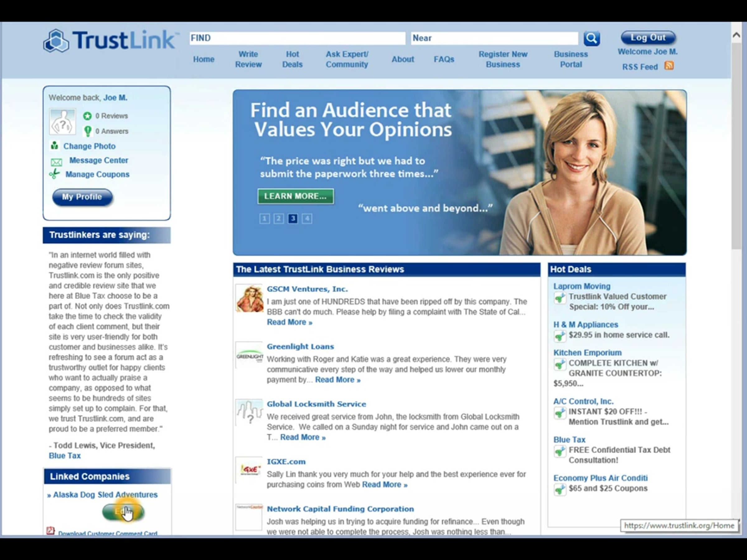
Task: Open Joe M. profile name link
Action: (115, 98)
